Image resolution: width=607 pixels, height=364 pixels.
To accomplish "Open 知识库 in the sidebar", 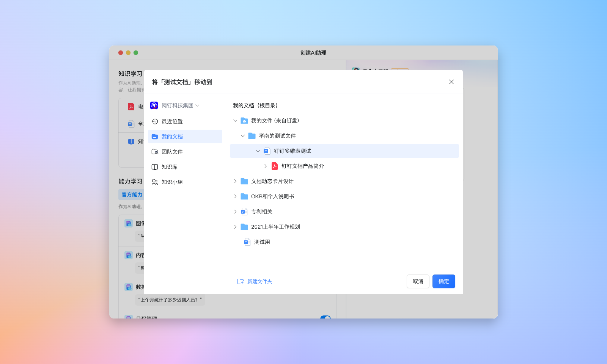I will pyautogui.click(x=185, y=167).
